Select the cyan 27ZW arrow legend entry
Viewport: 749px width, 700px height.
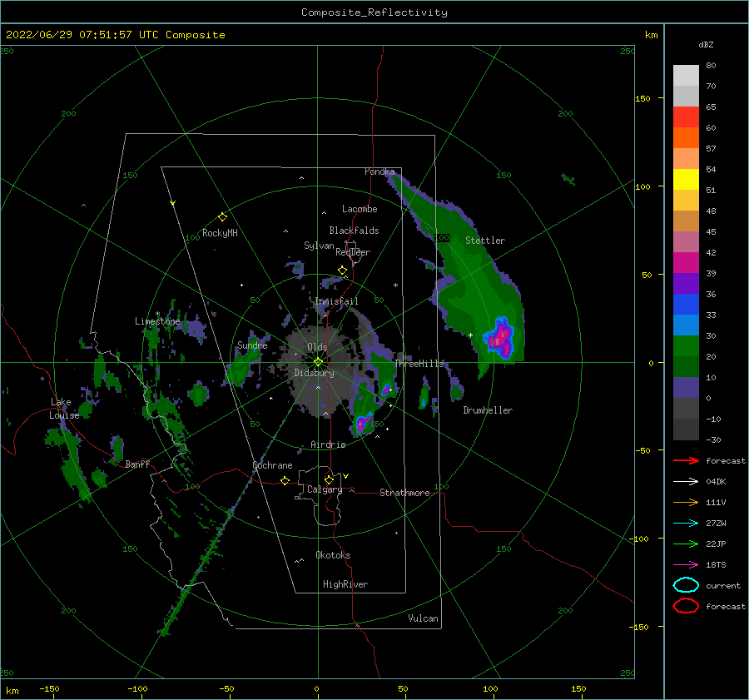coord(686,524)
